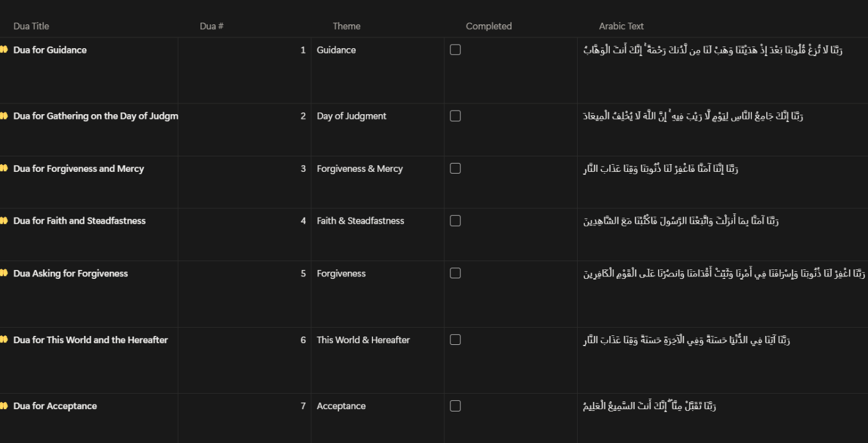Viewport: 868px width, 443px height.
Task: Select the Day of Judgment theme cell
Action: click(x=351, y=116)
